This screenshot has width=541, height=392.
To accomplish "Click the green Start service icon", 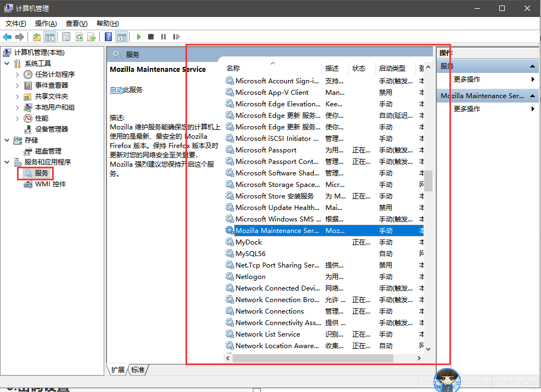I will (x=139, y=37).
